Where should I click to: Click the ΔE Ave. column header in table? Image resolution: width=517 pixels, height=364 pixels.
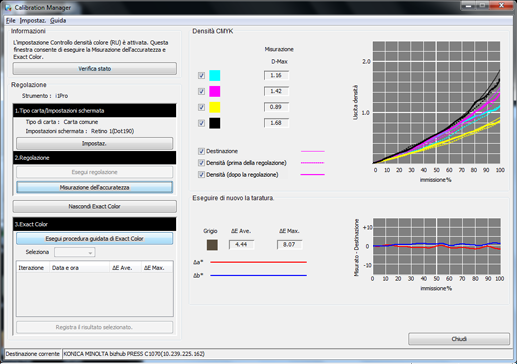point(125,268)
